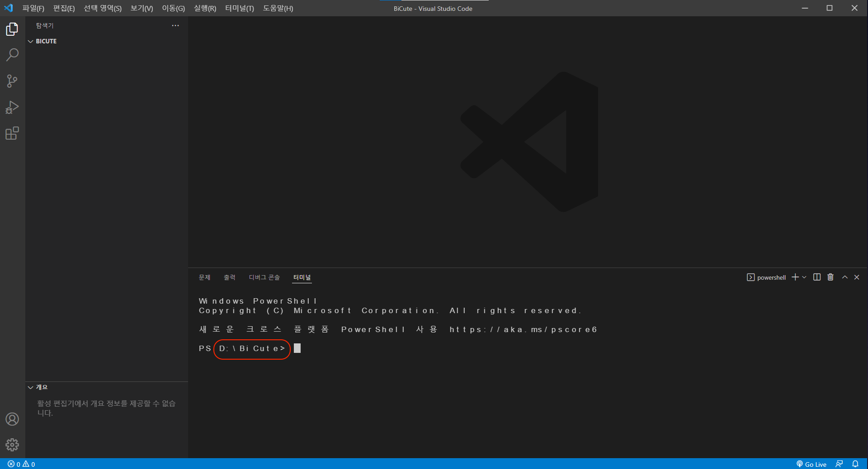Image resolution: width=868 pixels, height=469 pixels.
Task: Open the 터미널(T) menu
Action: coord(240,8)
